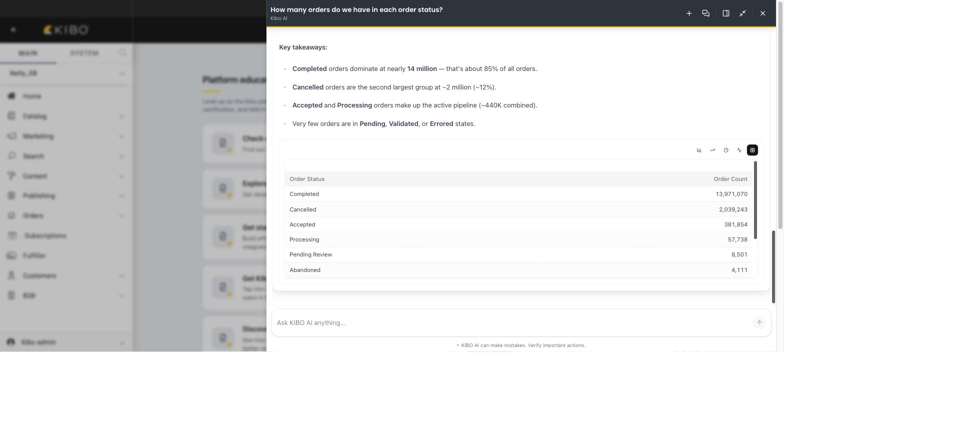Close the Kibo AI chat panel
Image resolution: width=980 pixels, height=439 pixels.
pyautogui.click(x=762, y=13)
